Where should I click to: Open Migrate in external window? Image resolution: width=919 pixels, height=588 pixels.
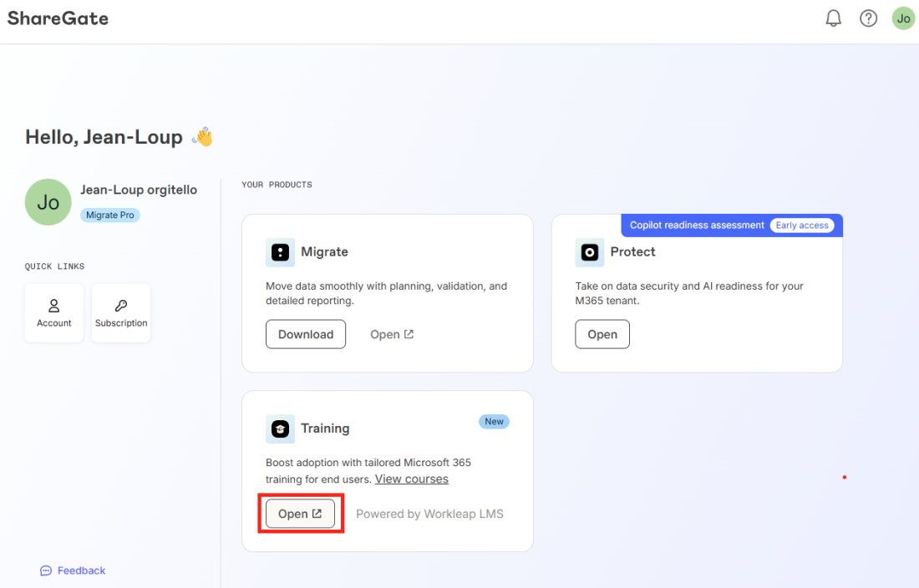(x=392, y=334)
